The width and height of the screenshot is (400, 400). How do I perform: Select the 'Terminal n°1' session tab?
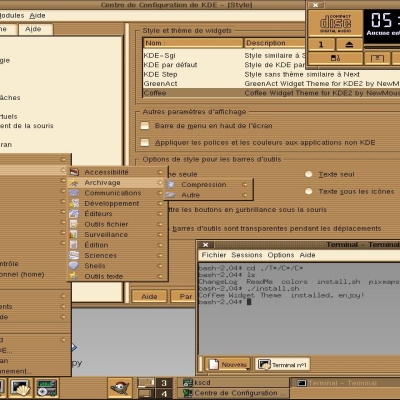tap(283, 364)
